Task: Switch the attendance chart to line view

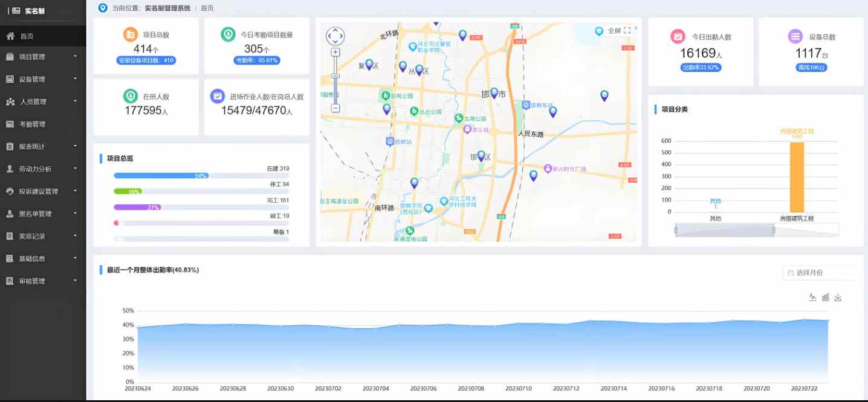Action: pyautogui.click(x=812, y=297)
